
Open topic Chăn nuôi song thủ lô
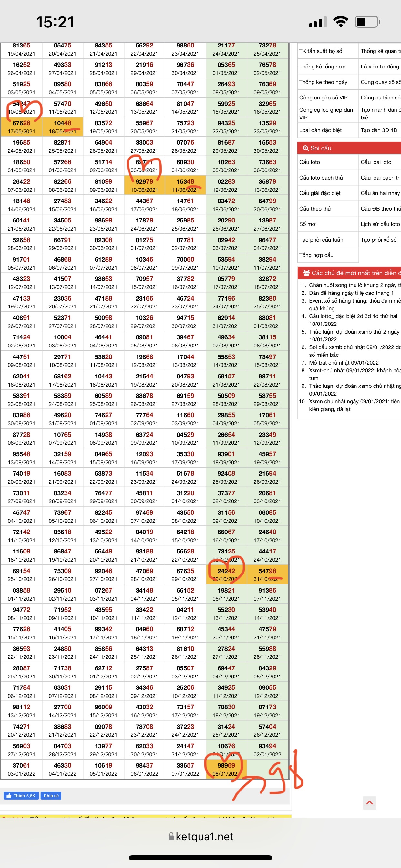tap(355, 285)
